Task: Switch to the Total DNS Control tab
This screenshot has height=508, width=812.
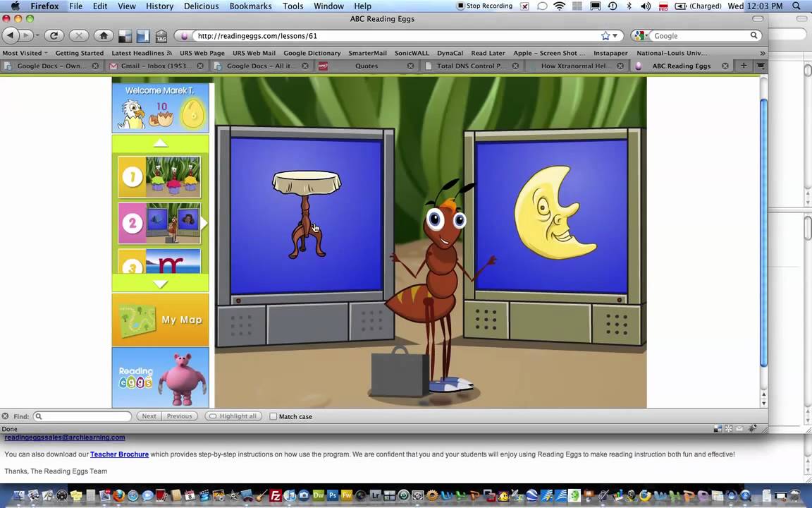Action: (x=471, y=66)
